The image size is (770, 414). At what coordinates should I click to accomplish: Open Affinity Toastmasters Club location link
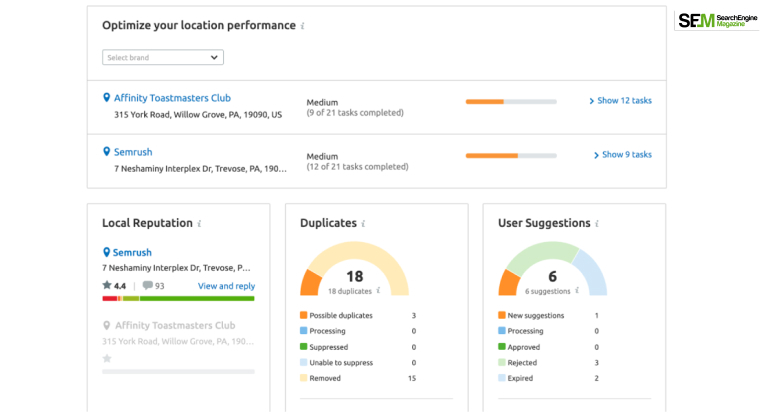coord(172,98)
